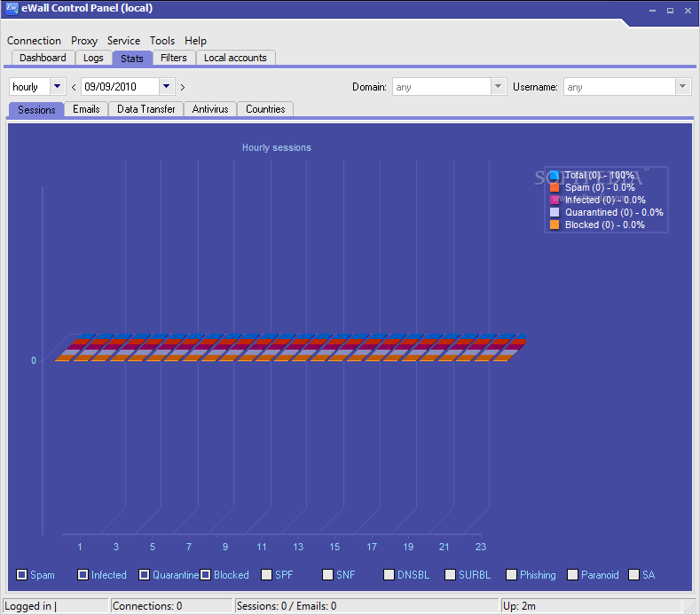
Task: Open the date picker dropdown arrow
Action: [167, 86]
